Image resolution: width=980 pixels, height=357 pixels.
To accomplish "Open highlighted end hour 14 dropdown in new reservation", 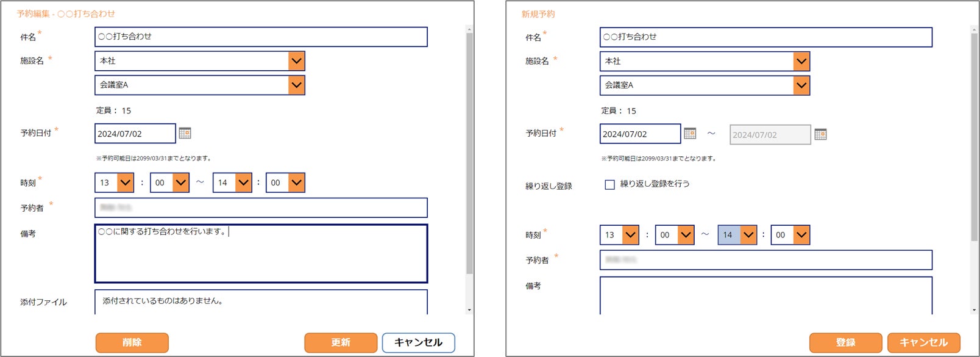I will tap(748, 235).
